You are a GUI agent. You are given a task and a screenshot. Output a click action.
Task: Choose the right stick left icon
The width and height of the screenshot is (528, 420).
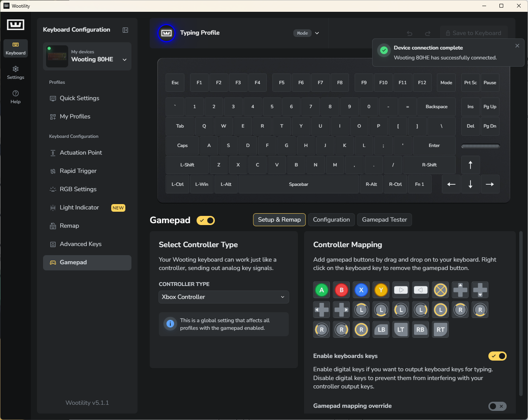(x=322, y=330)
